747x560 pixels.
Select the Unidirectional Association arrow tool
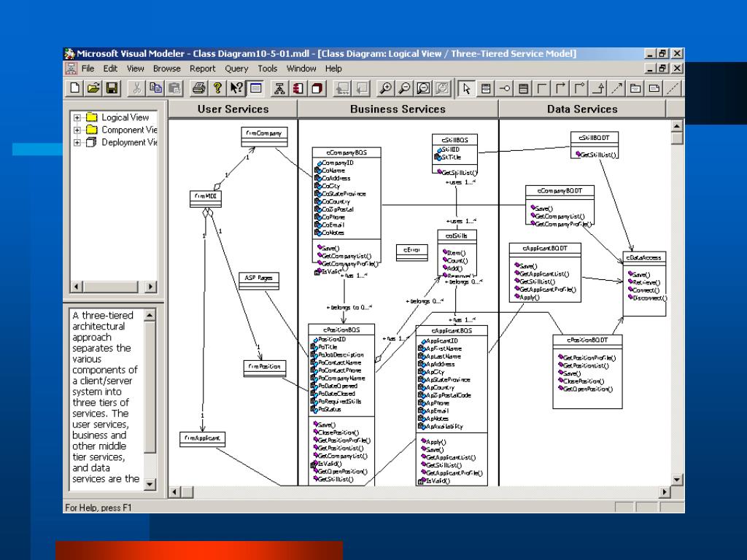(560, 88)
